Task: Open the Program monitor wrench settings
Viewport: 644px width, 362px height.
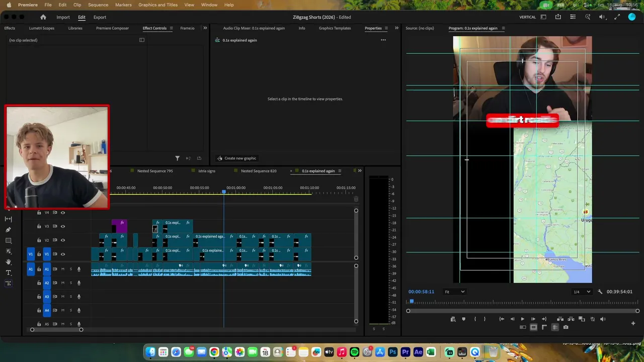Action: click(600, 292)
